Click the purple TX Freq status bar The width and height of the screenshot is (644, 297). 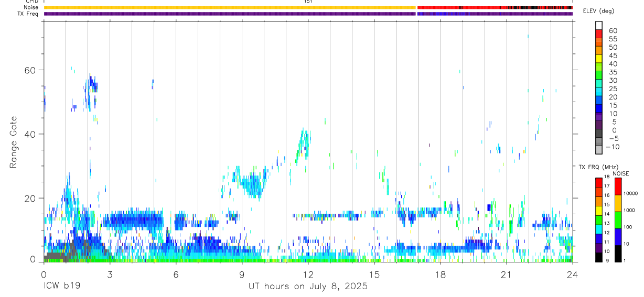coord(230,14)
